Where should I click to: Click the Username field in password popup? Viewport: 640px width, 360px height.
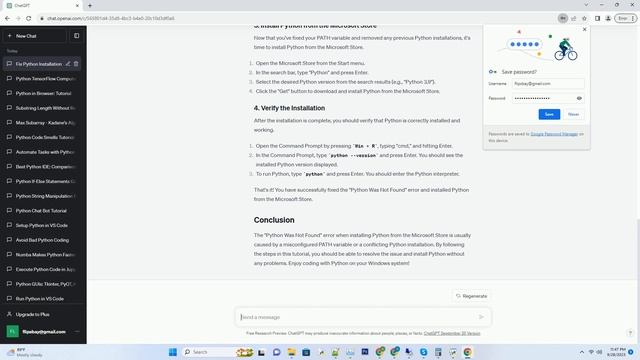(548, 84)
